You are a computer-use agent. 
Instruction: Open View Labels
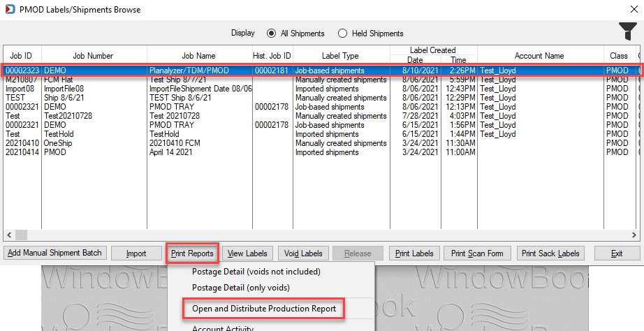point(247,253)
